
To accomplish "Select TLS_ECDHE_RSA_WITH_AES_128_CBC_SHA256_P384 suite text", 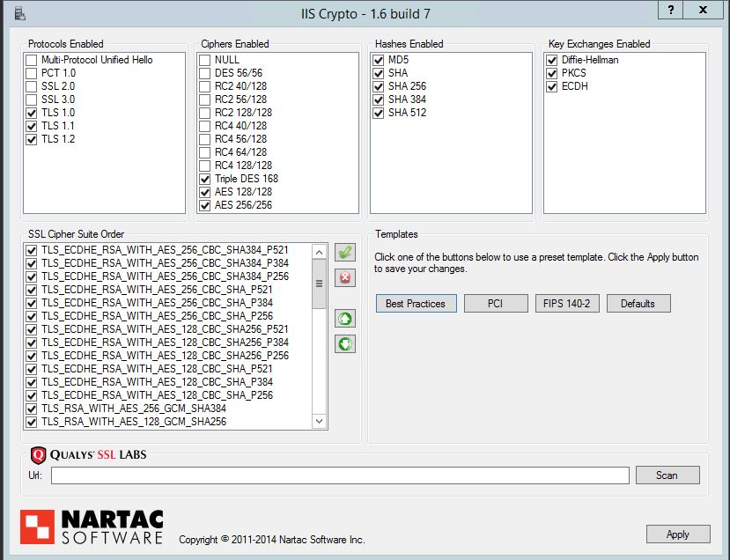I will click(x=165, y=343).
